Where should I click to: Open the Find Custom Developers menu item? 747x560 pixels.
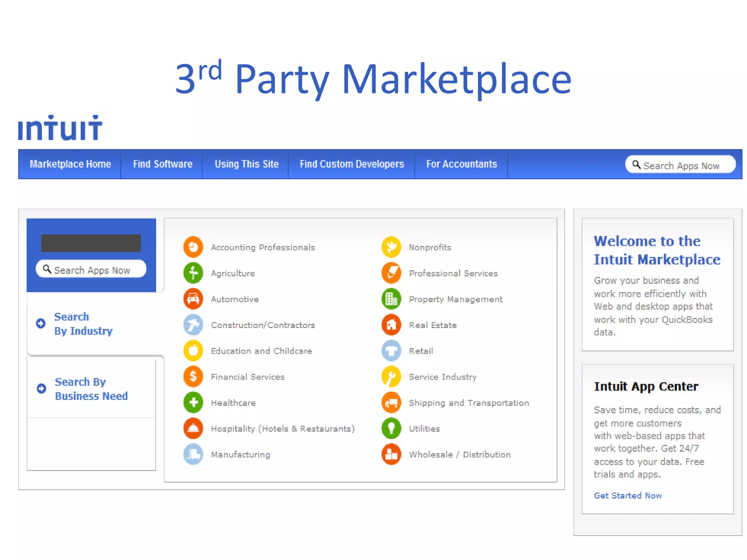352,164
